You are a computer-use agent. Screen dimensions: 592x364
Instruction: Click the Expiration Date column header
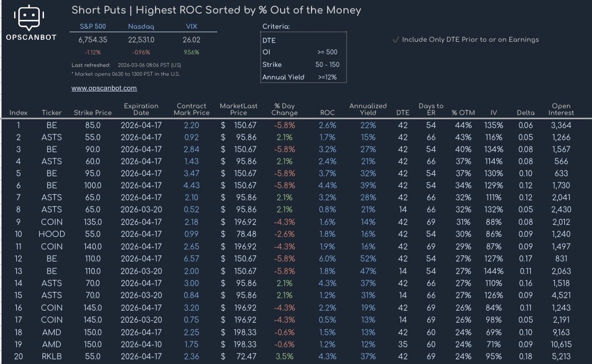(x=141, y=109)
